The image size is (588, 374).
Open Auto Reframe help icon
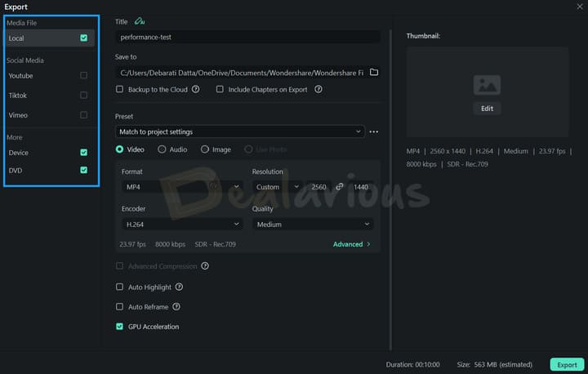click(176, 307)
